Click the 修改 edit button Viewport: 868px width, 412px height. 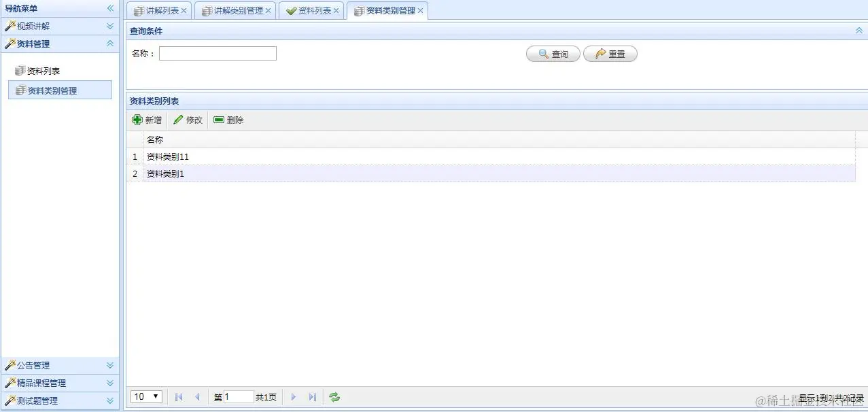coord(188,120)
